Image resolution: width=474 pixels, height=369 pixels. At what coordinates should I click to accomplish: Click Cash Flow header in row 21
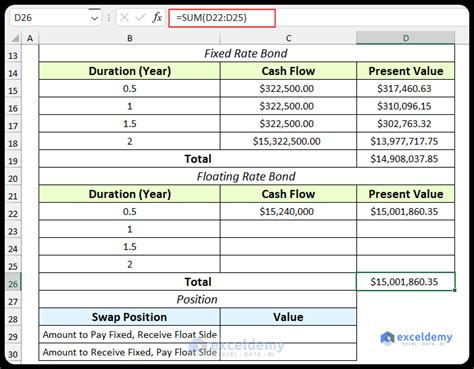point(288,194)
